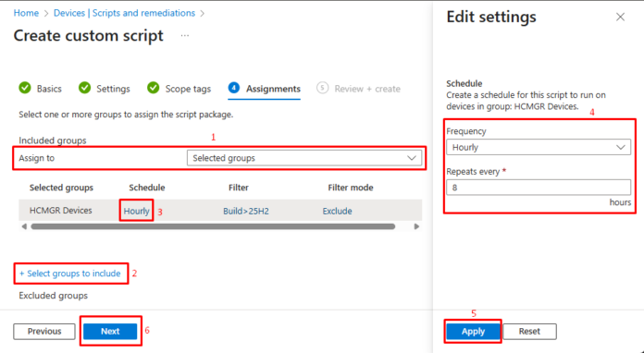Click the Next button
Viewport: 644px width, 353px height.
(x=110, y=331)
